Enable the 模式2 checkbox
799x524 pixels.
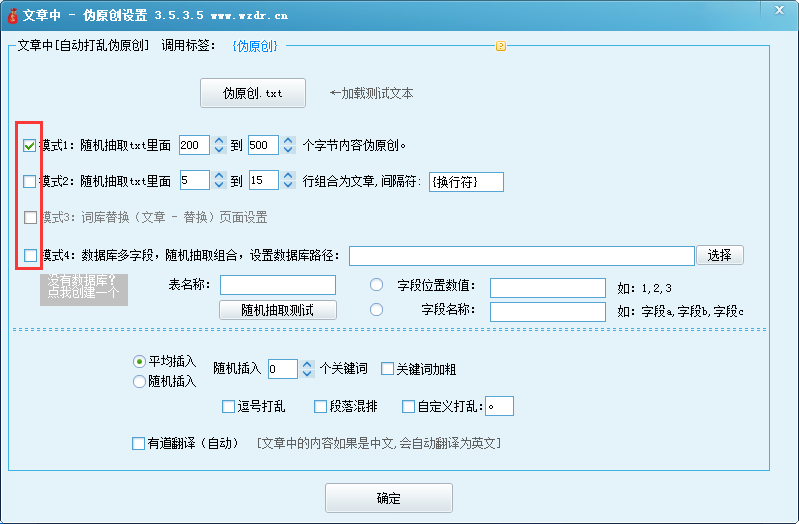(30, 181)
